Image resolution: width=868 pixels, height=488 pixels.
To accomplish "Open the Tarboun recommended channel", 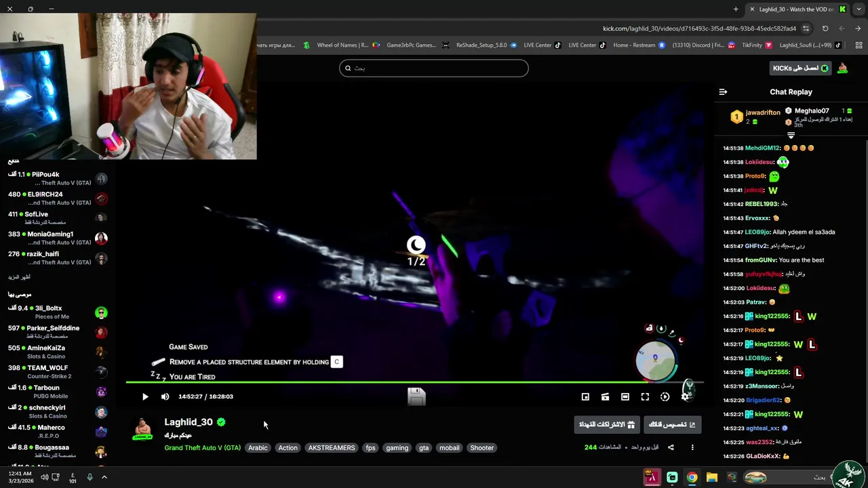I will pyautogui.click(x=57, y=391).
